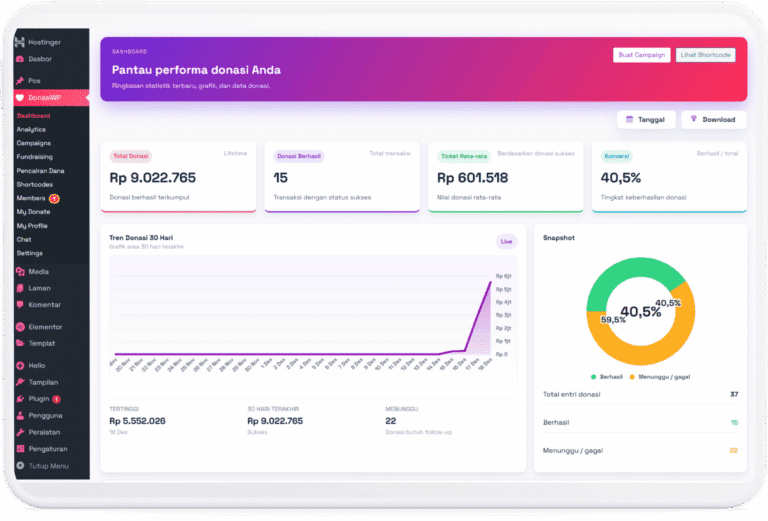Click the Peralatan wrench icon

click(x=20, y=432)
